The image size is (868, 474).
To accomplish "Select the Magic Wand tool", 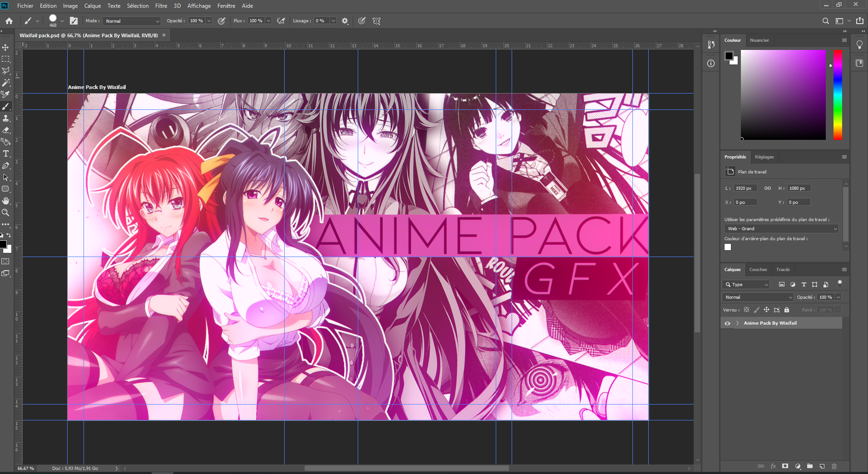I will coord(5,83).
